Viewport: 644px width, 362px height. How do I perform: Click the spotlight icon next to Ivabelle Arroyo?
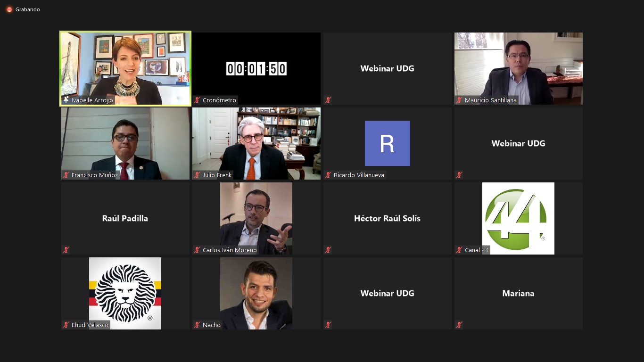point(66,100)
